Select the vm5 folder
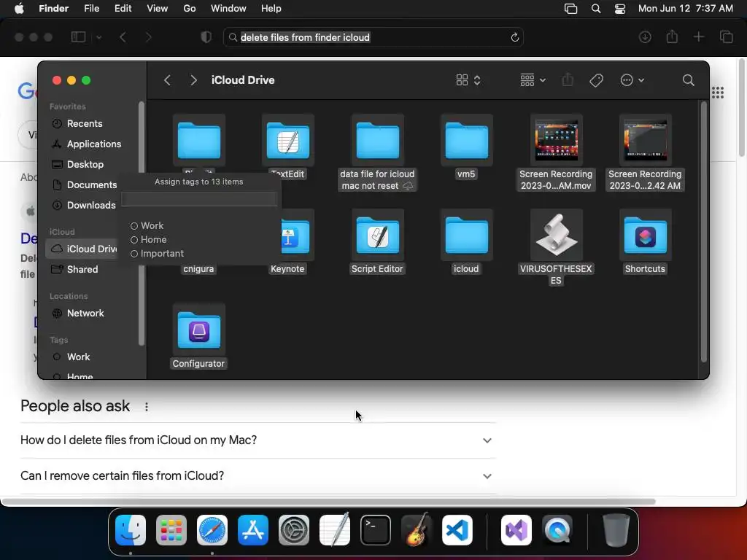Screen dimensions: 747x560 466,141
